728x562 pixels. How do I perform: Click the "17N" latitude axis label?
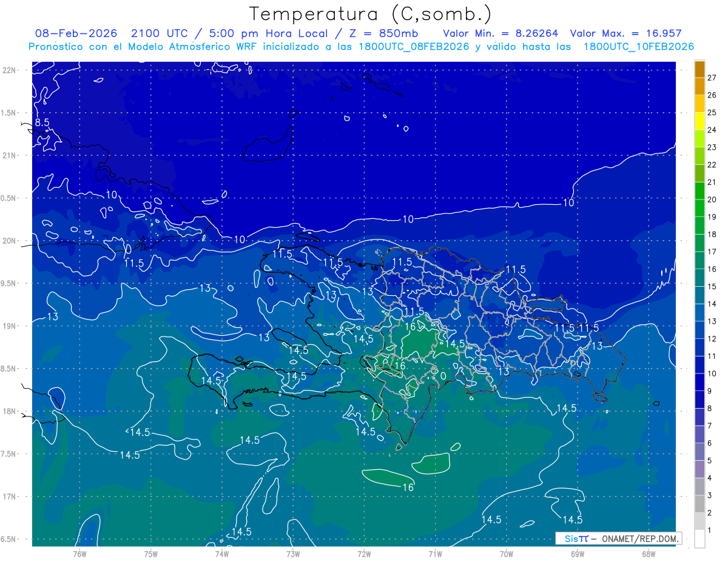click(x=9, y=497)
